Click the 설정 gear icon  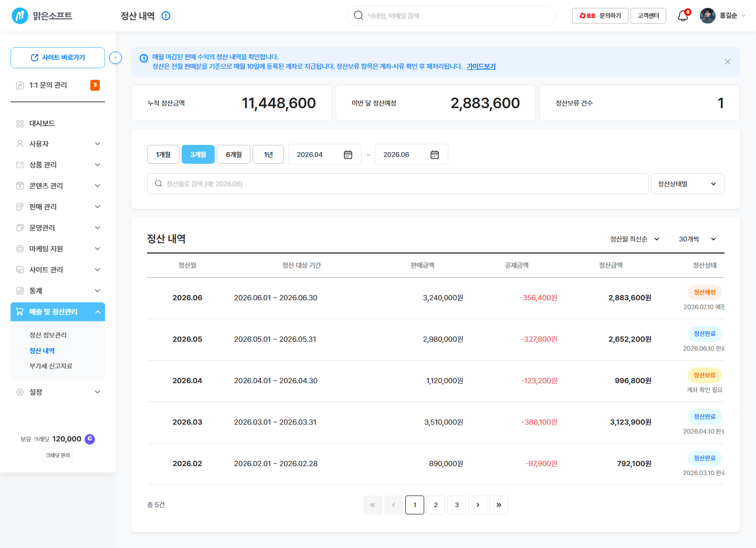(x=20, y=392)
